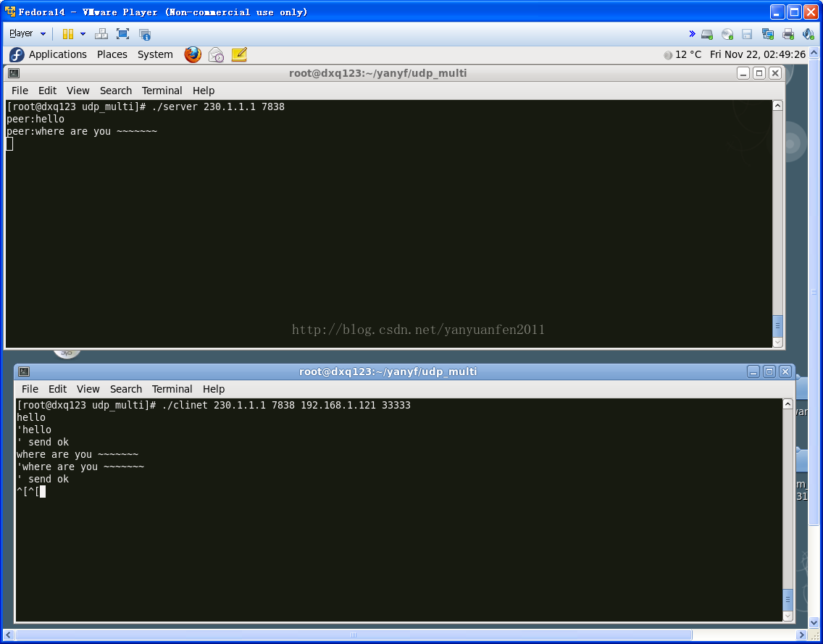Open Terminal menu in server terminal

pos(162,91)
